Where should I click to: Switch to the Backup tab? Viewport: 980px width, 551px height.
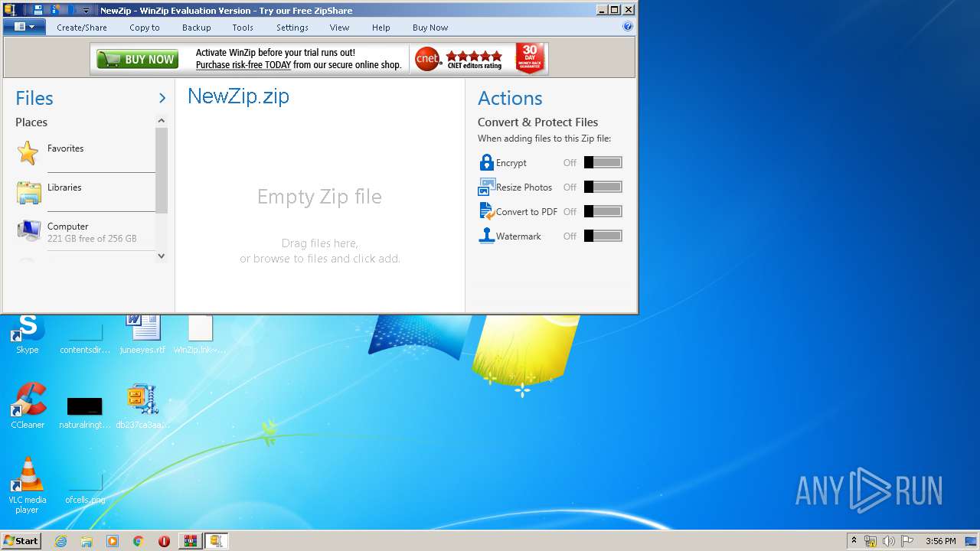197,28
